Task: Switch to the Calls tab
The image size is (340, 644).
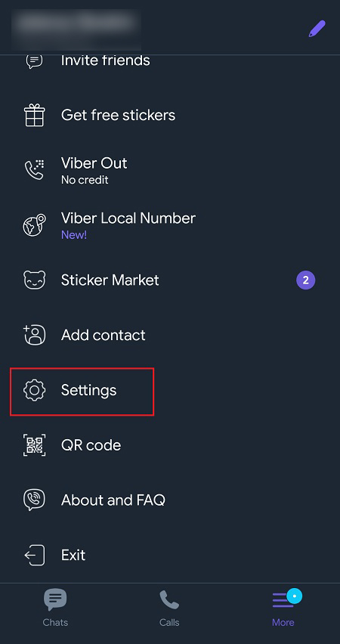Action: 169,608
